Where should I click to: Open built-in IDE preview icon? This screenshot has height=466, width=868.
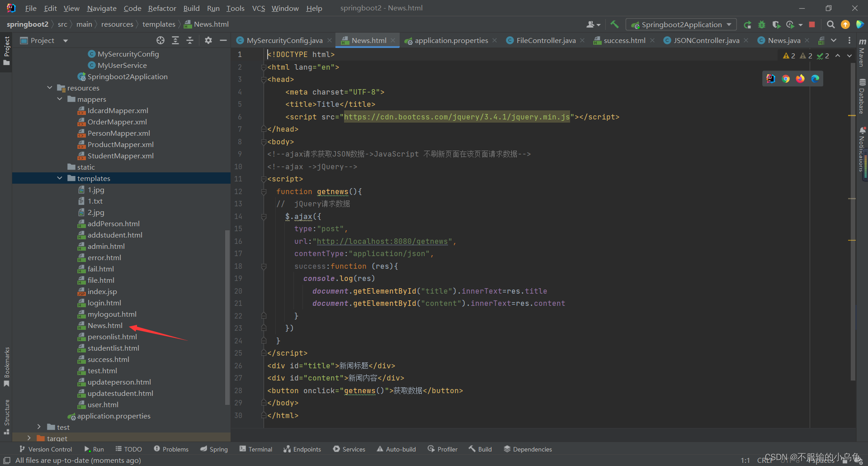pyautogui.click(x=771, y=79)
